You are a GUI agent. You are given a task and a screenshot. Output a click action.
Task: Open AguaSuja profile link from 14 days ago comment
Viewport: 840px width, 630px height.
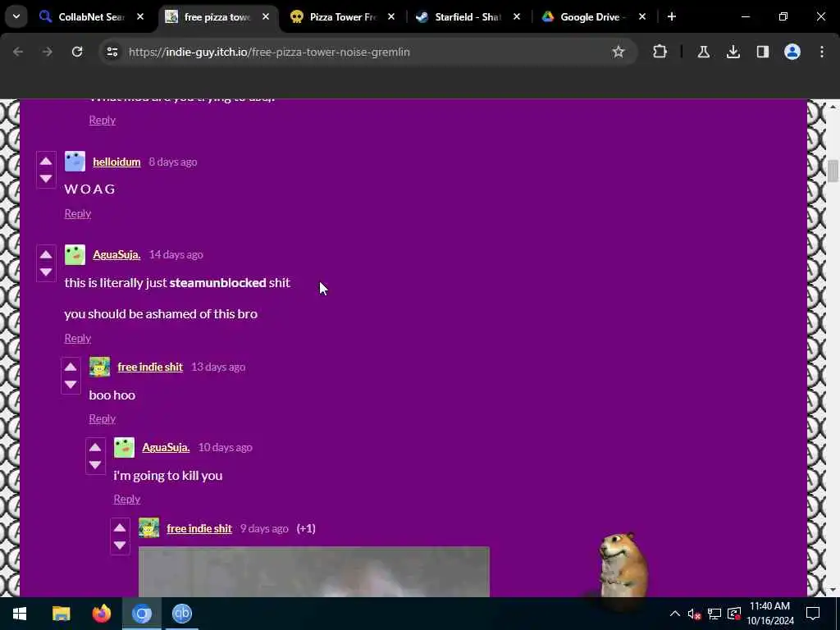116,254
